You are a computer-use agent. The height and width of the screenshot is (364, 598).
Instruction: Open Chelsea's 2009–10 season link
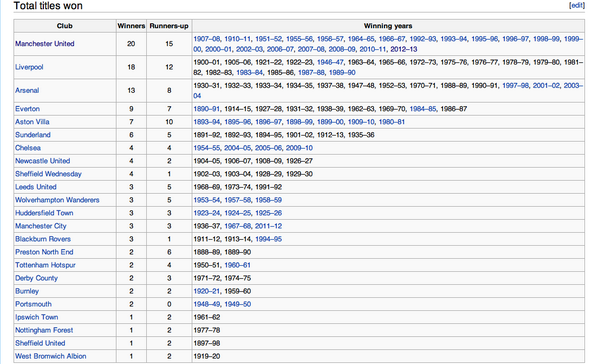[299, 148]
